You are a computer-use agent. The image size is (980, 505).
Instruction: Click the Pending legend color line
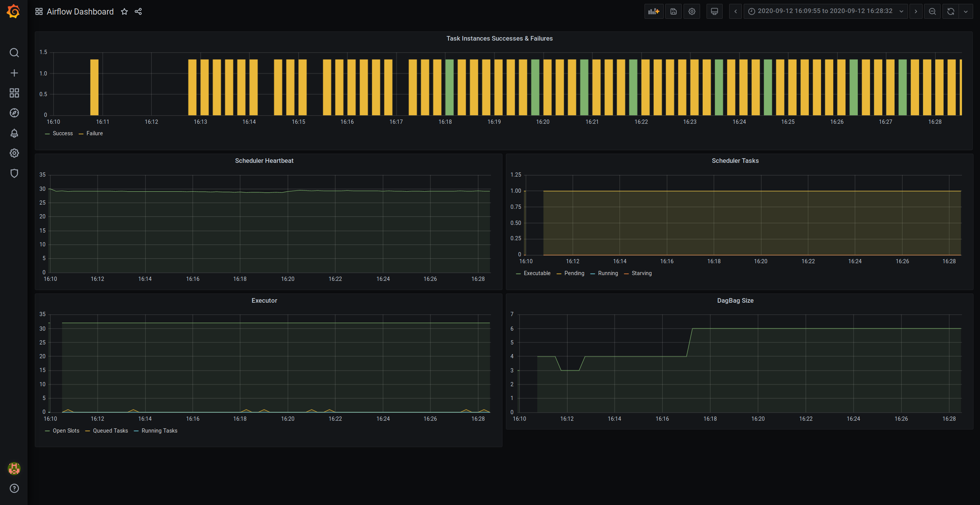click(559, 274)
